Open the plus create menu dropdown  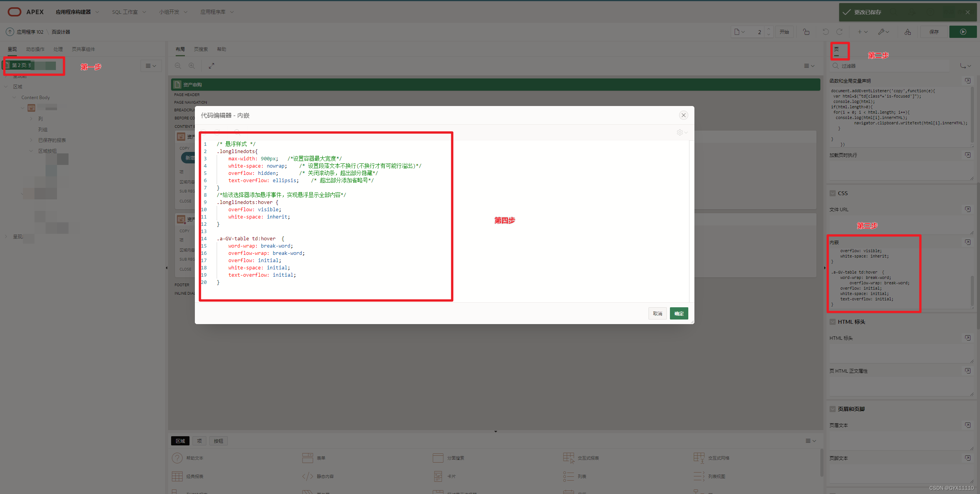[x=862, y=32]
